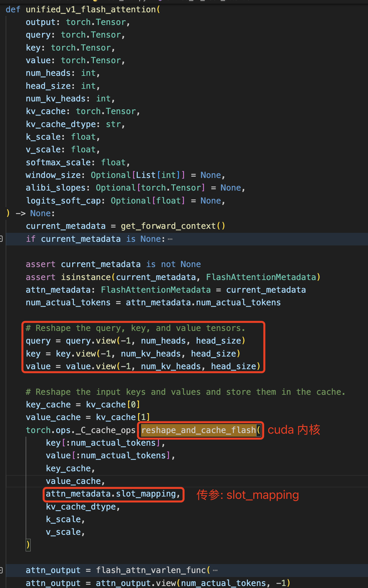Viewport: 368px width, 588px height.
Task: Click the 'value[:num_actual_tokens],' argument
Action: tap(111, 456)
